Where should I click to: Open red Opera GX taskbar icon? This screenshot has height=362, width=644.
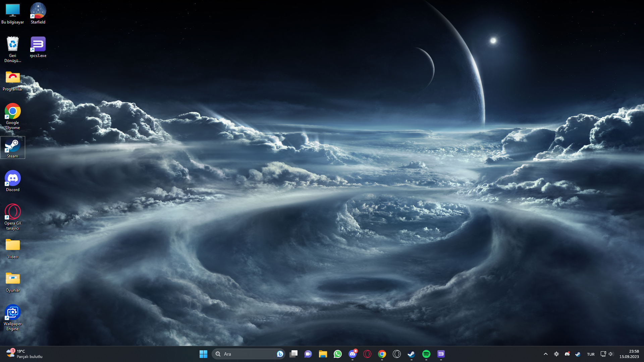[367, 354]
